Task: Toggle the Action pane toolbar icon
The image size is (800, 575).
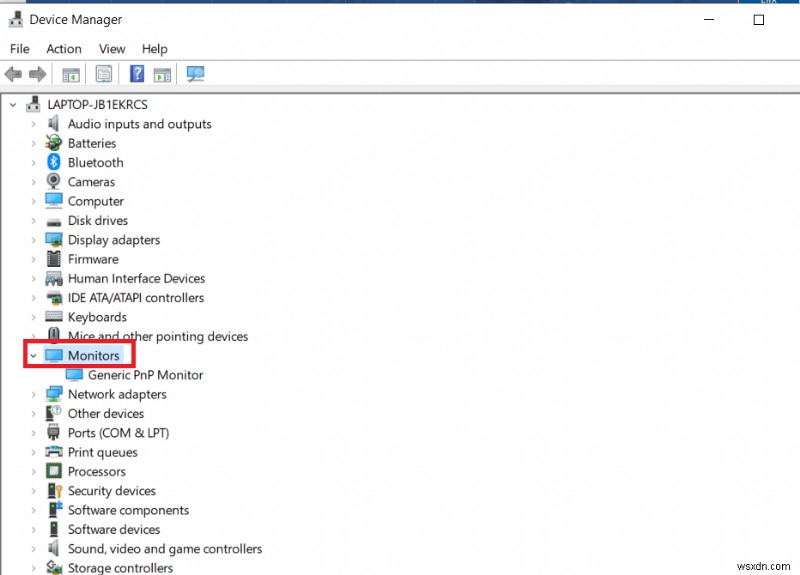Action: 162,74
